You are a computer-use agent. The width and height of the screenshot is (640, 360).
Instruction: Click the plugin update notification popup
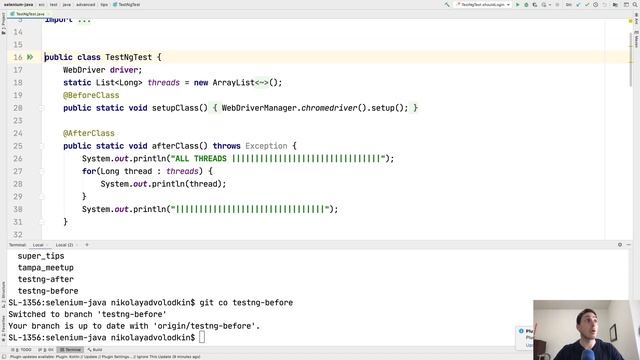[524, 337]
